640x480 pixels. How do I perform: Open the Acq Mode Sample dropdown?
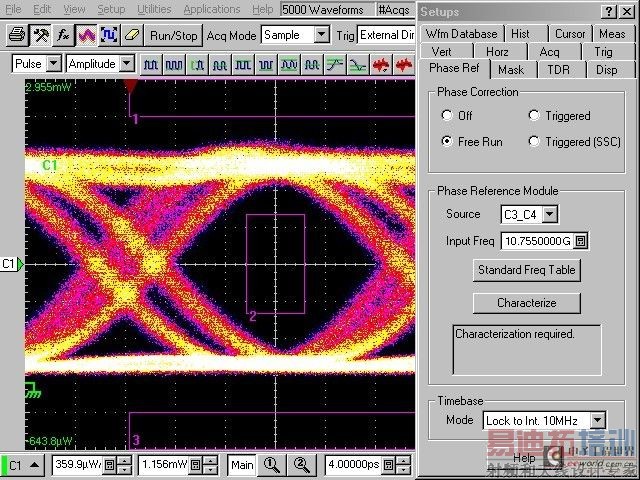click(x=322, y=35)
